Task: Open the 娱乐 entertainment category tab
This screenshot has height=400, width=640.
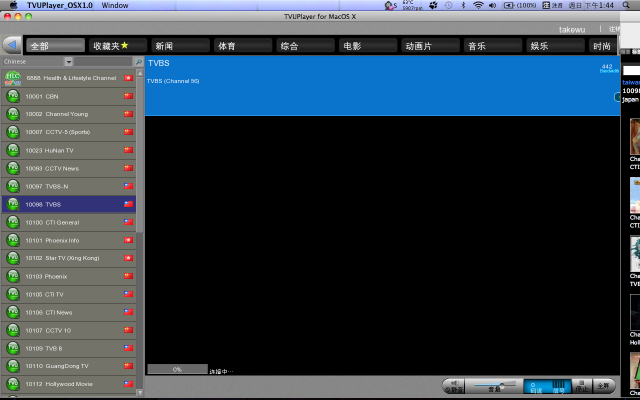Action: tap(555, 45)
